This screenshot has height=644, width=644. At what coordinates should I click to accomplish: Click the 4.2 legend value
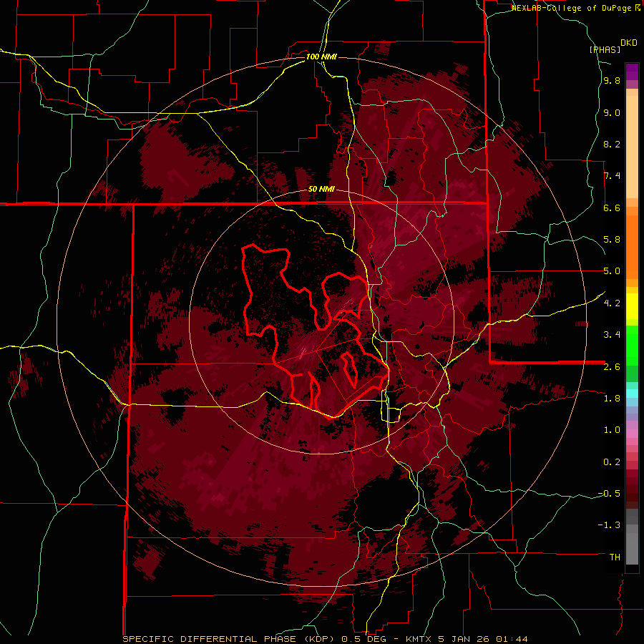(x=612, y=303)
